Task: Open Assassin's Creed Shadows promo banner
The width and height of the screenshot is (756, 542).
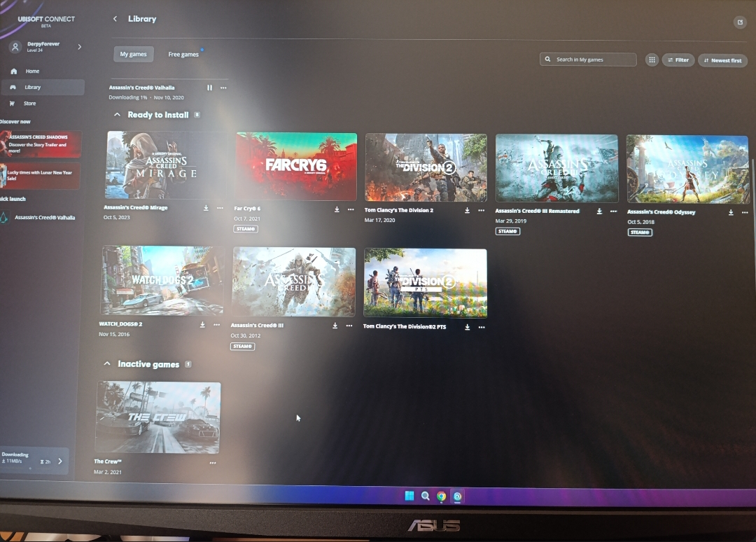Action: click(x=41, y=144)
